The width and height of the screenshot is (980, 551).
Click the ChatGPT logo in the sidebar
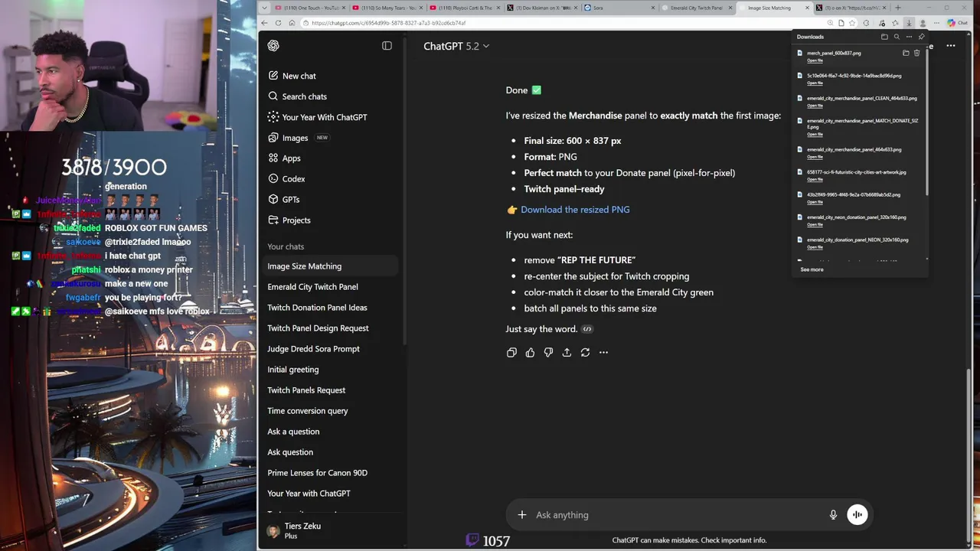[x=273, y=46]
